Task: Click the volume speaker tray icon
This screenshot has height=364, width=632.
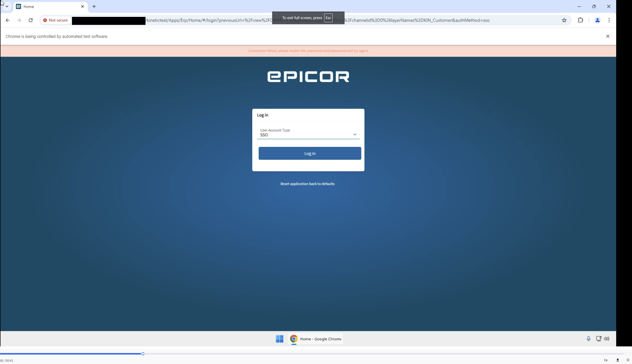Action: coord(606,338)
